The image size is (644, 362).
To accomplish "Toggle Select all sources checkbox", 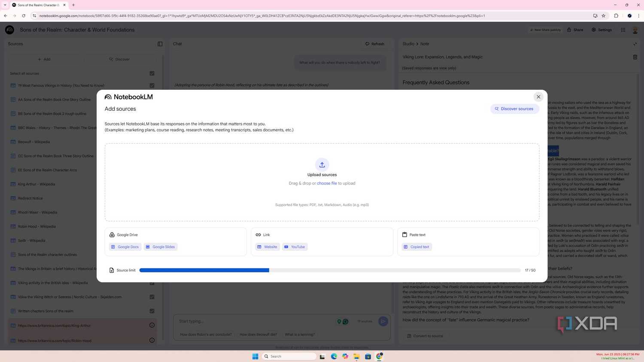I will (152, 73).
